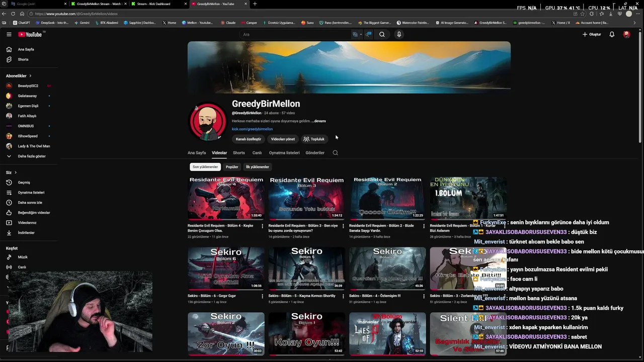Open the notifications bell
This screenshot has width=644, height=362.
click(x=612, y=34)
